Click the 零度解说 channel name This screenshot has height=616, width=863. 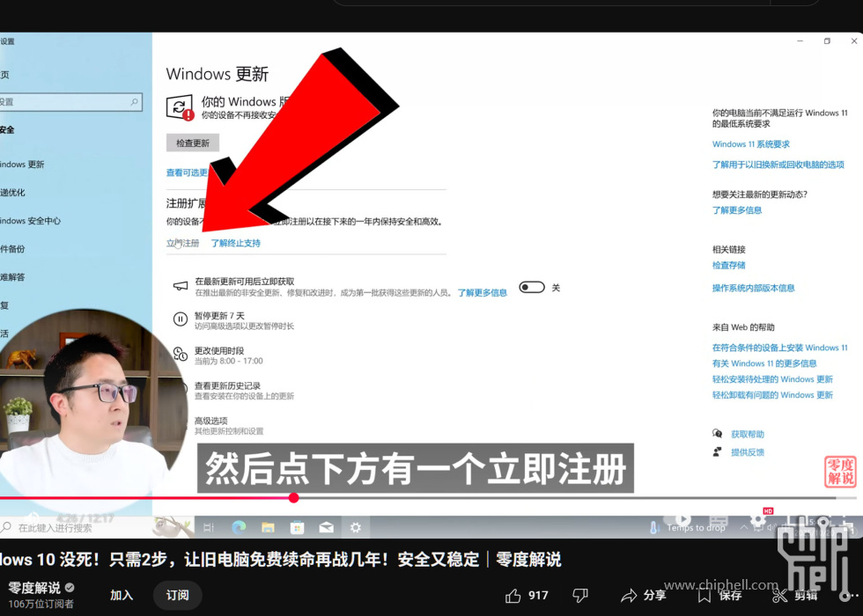(35, 587)
